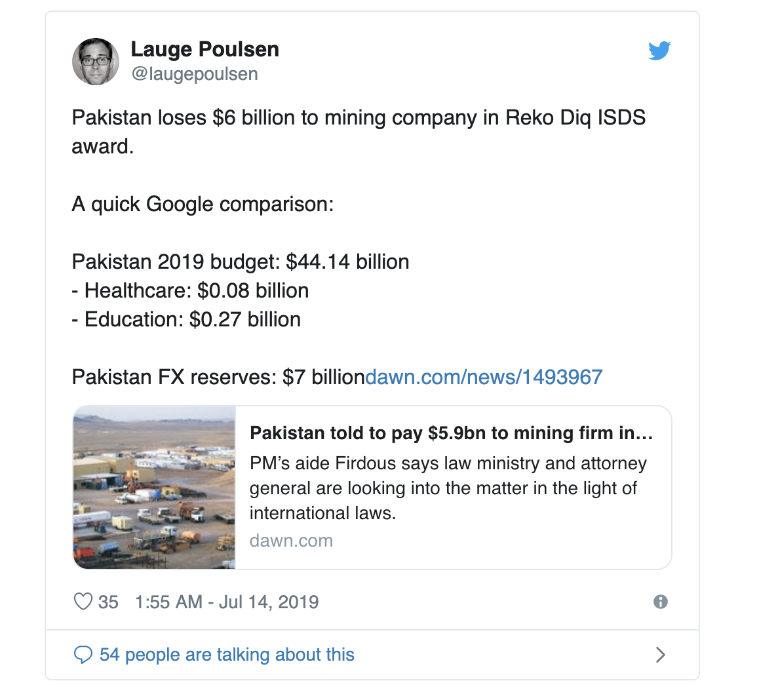Expand the conversation using the right chevron
The image size is (759, 700).
coord(661,655)
